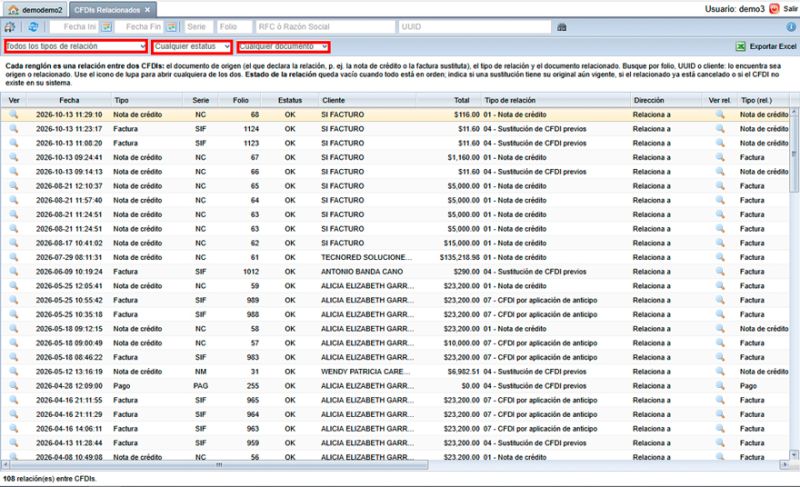Viewport: 800px width, 487px height.
Task: Sort by Tipo de relación column header
Action: tap(556, 100)
